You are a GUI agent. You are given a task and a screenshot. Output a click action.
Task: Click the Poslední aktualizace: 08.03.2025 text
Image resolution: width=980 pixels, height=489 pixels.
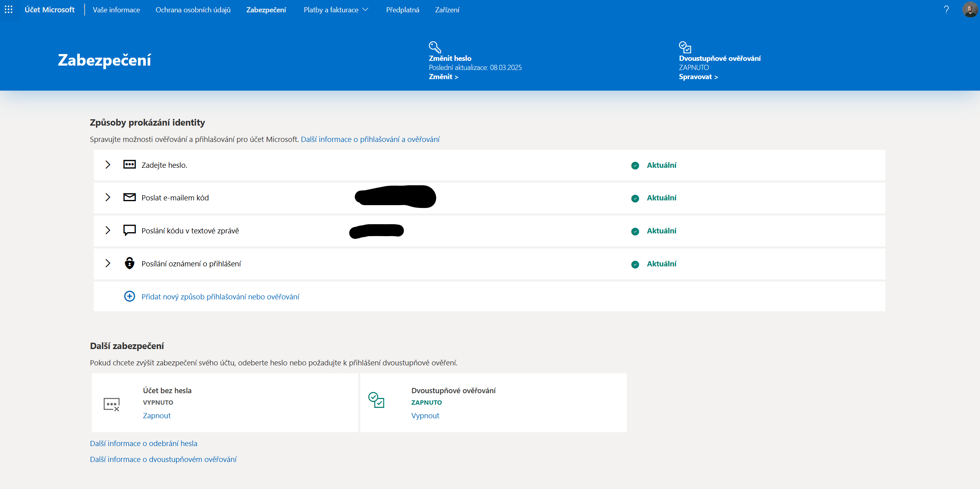point(475,68)
